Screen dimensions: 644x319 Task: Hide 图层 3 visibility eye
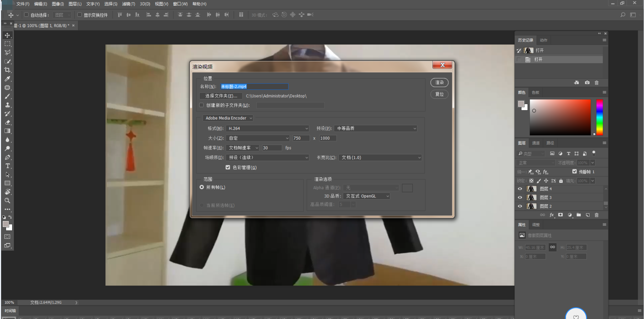coord(520,197)
